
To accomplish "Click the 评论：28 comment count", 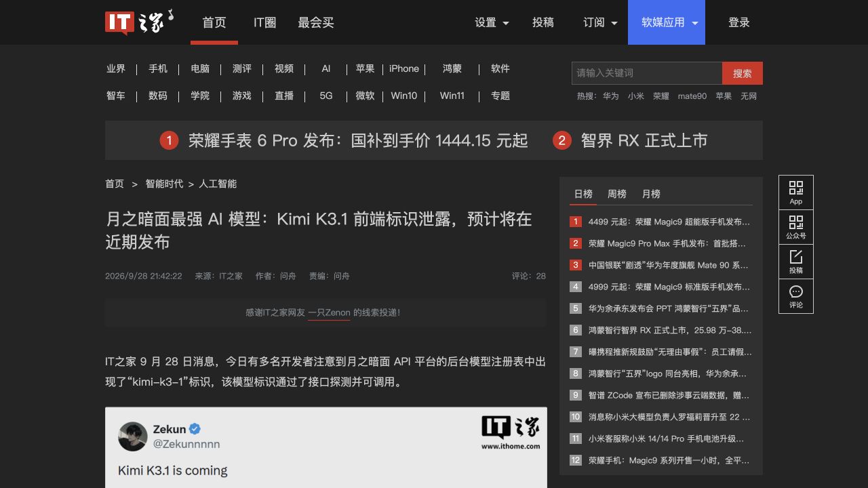I will (529, 276).
